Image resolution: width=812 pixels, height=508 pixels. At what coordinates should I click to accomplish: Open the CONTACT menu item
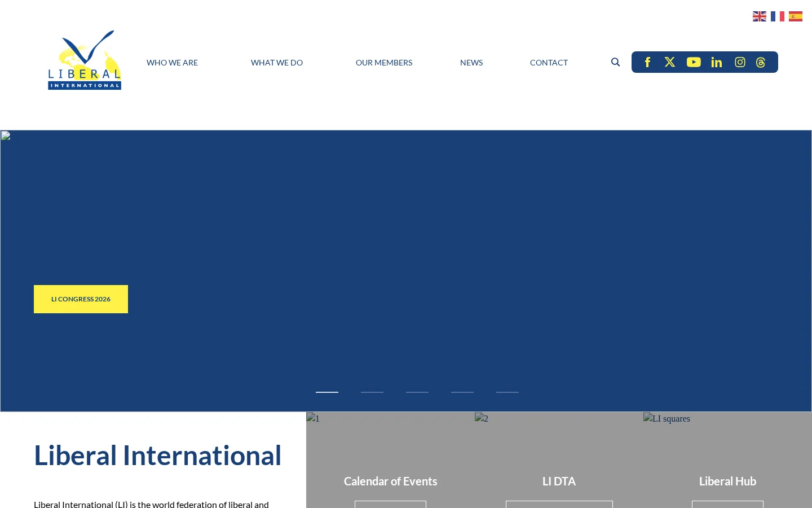click(549, 63)
